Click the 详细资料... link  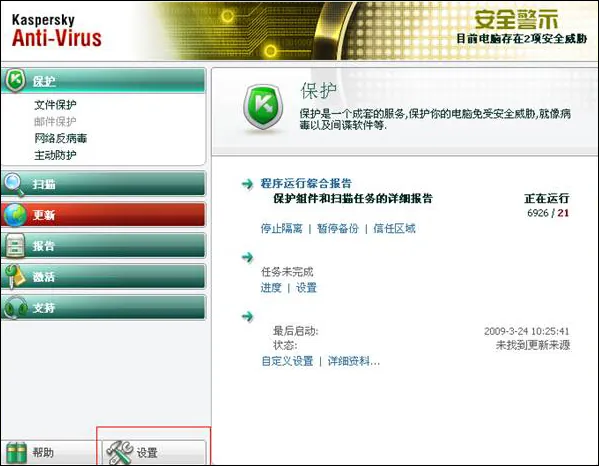point(354,361)
